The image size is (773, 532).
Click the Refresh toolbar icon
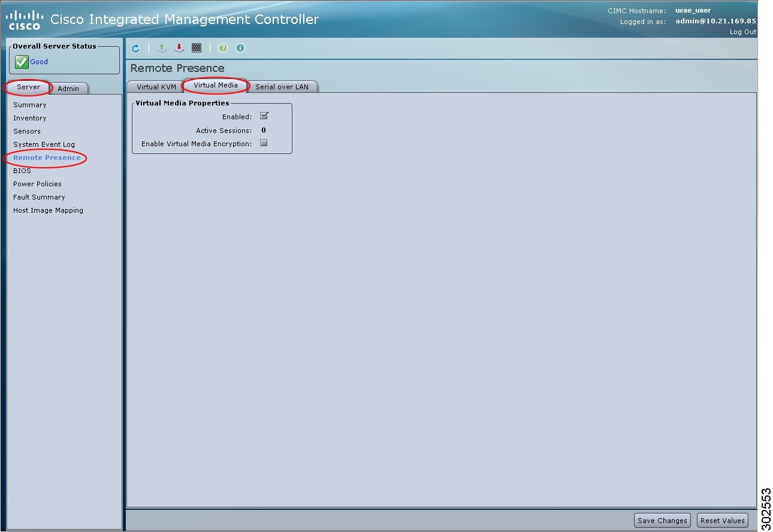pos(135,48)
